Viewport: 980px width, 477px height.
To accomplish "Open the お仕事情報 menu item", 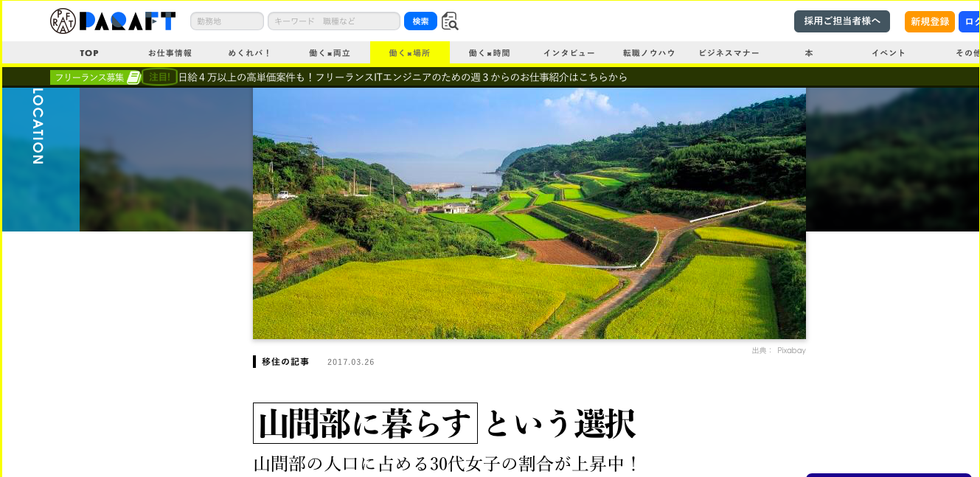I will click(170, 53).
